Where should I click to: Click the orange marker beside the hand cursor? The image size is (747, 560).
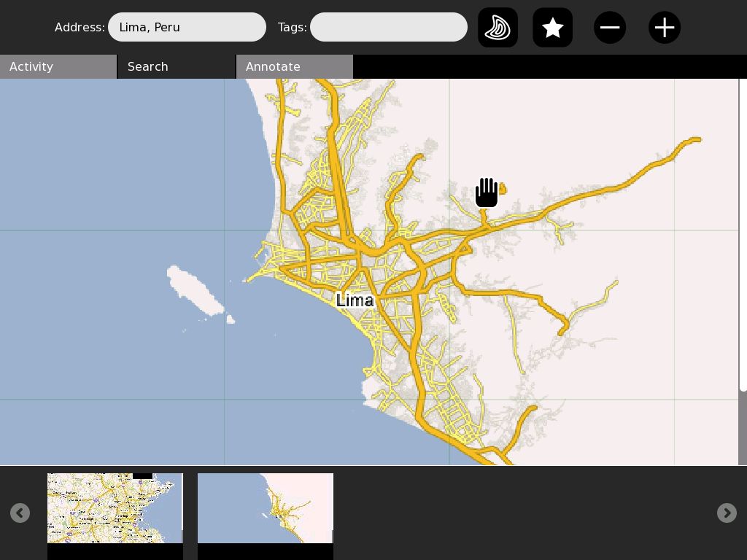tap(502, 190)
